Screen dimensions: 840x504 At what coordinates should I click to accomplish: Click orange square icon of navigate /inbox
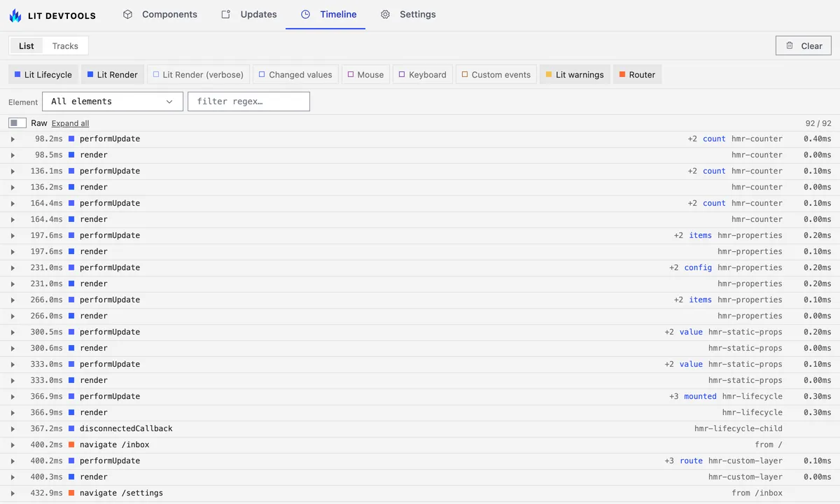(71, 444)
